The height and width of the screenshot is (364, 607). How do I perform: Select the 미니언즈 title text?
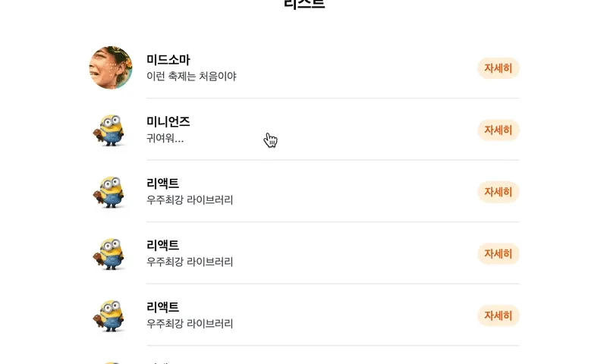pyautogui.click(x=168, y=121)
